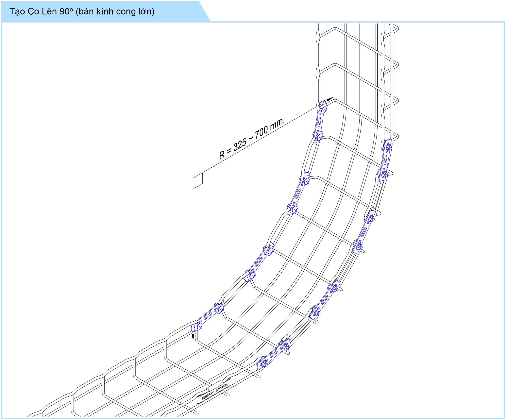The width and height of the screenshot is (506, 420).
Task: Click the words bán kính cong lớn in title
Action: pos(115,11)
